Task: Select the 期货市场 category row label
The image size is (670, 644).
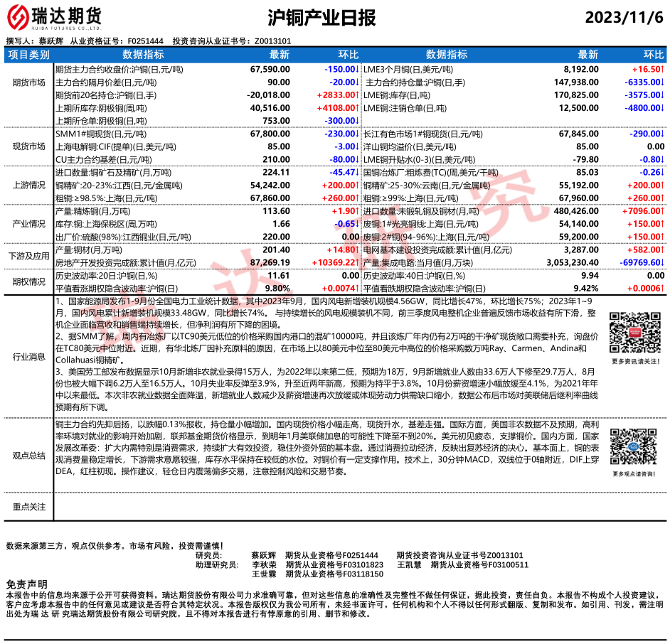Action: pyautogui.click(x=28, y=82)
